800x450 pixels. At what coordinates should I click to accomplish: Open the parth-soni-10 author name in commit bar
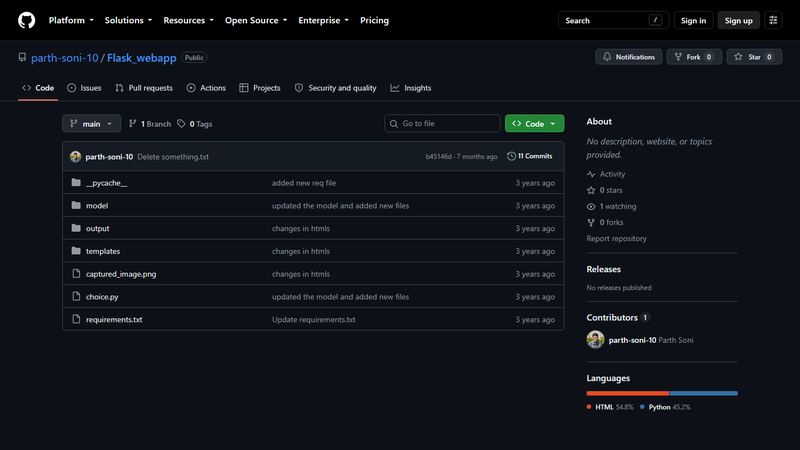coord(109,157)
